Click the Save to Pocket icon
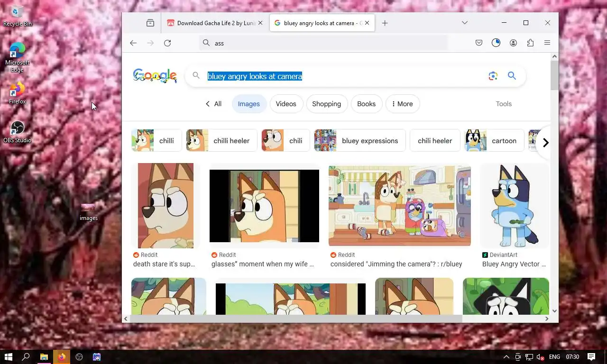 point(479,43)
